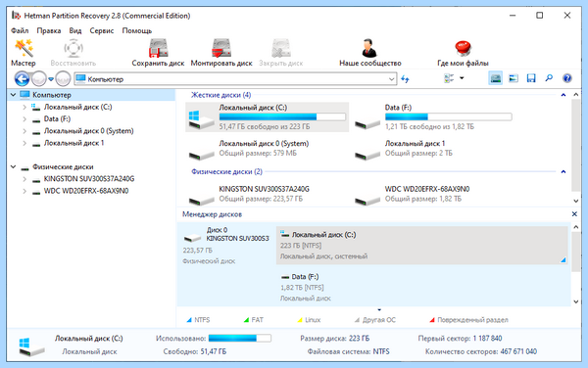The width and height of the screenshot is (588, 368).
Task: Collapse the Жесткие диски group
Action: click(563, 95)
